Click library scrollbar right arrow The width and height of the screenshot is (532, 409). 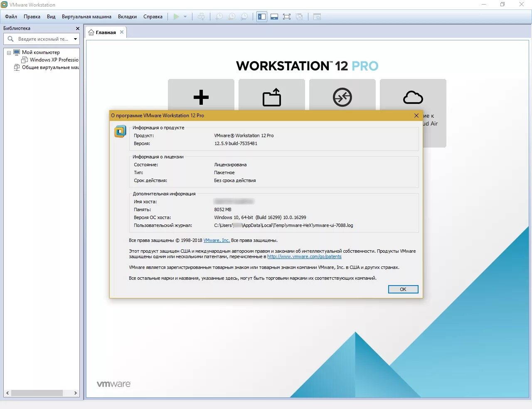pyautogui.click(x=75, y=393)
